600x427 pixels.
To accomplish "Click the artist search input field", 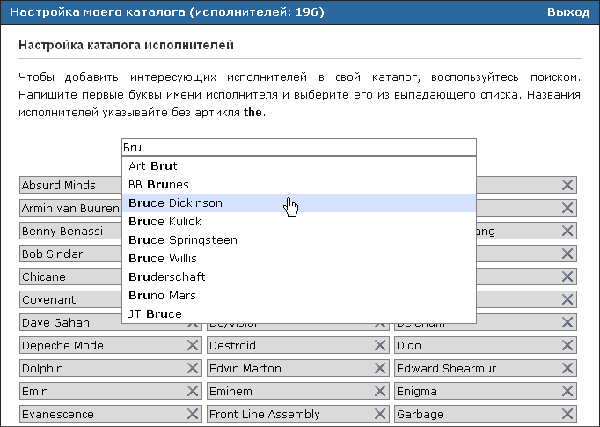I will [298, 147].
